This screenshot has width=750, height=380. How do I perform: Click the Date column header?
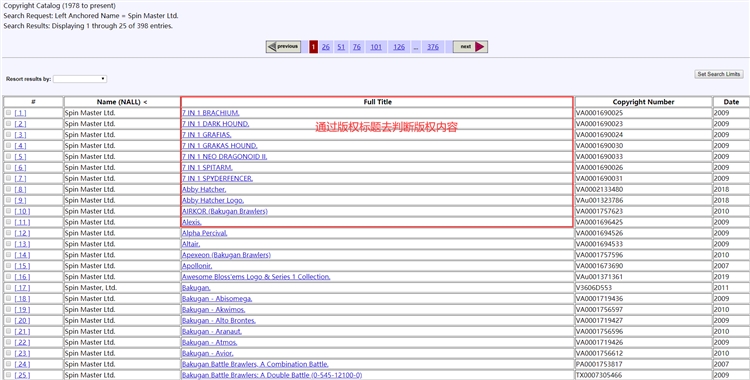(731, 102)
